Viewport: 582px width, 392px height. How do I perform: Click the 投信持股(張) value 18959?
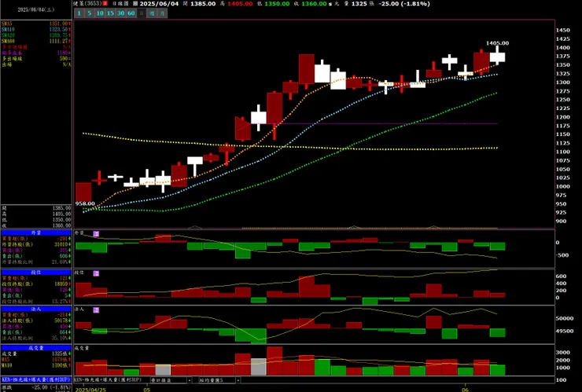tap(61, 284)
